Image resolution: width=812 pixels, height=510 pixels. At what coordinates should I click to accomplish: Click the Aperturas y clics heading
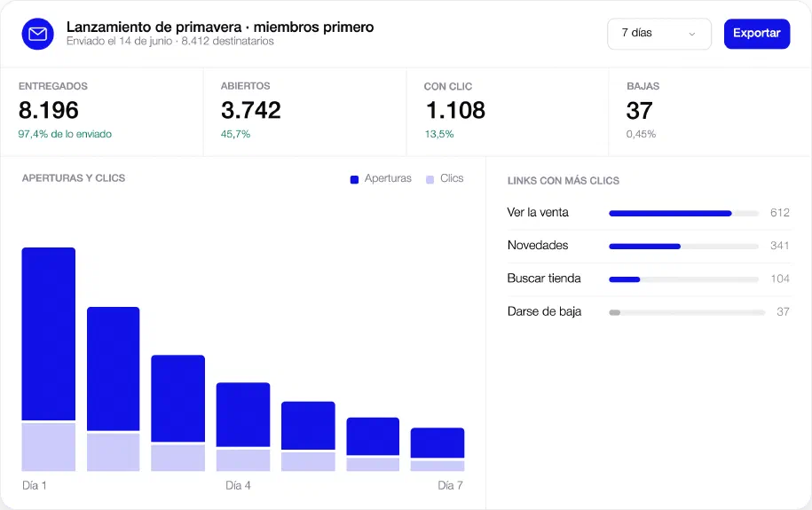74,178
